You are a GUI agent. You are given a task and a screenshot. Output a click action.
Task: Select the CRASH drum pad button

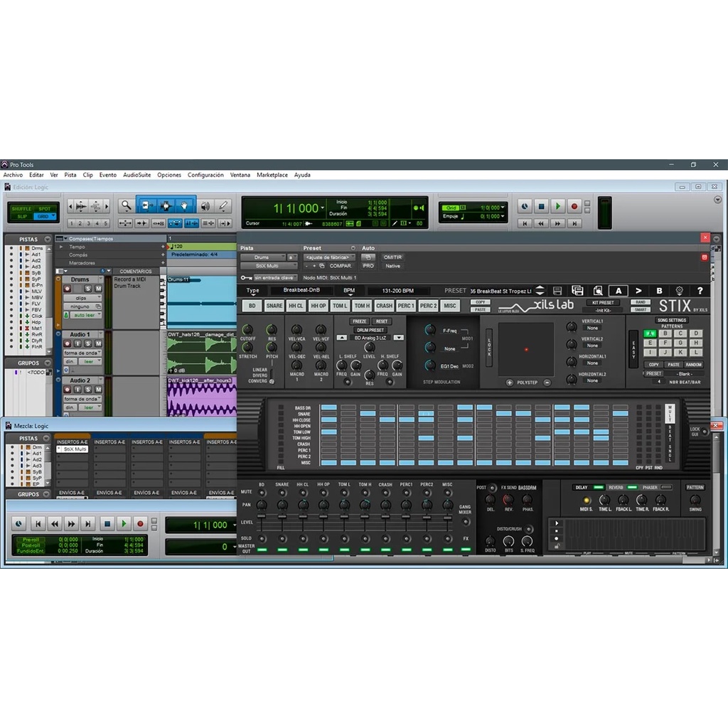click(x=384, y=306)
